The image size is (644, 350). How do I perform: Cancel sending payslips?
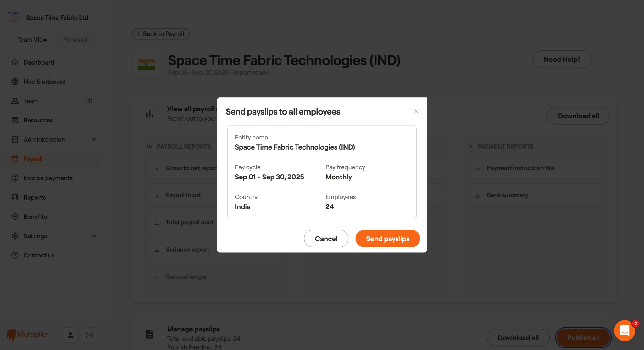tap(326, 239)
